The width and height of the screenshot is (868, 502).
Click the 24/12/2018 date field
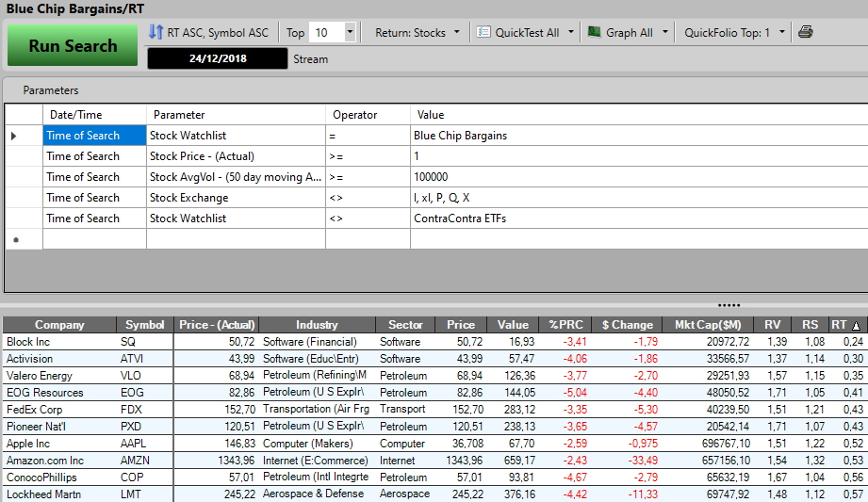[218, 58]
